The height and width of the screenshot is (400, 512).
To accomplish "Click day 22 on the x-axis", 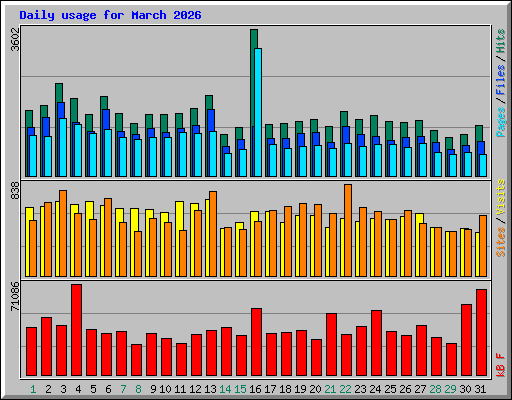I will point(345,389).
